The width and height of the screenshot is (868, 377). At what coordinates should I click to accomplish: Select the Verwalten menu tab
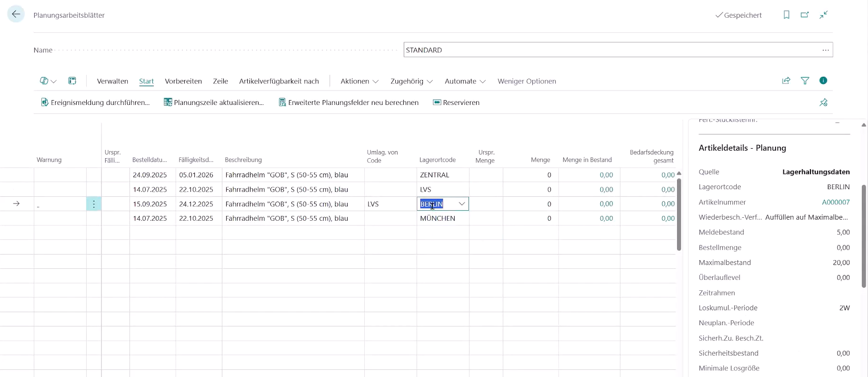tap(112, 82)
